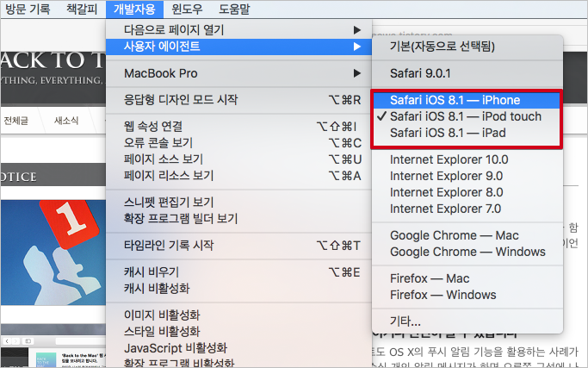
Task: Select Google Chrome — Mac user agent
Action: pos(467,235)
